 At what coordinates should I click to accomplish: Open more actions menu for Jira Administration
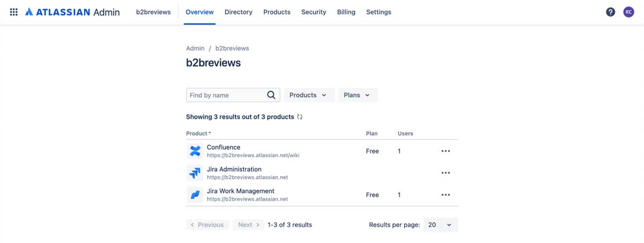[445, 173]
